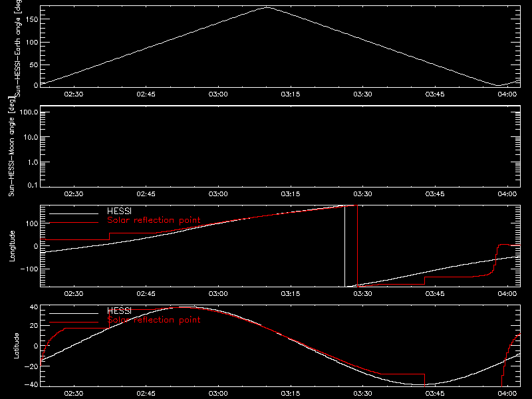Click the Longitude y-axis title
This screenshot has width=532, height=399.
(12, 246)
